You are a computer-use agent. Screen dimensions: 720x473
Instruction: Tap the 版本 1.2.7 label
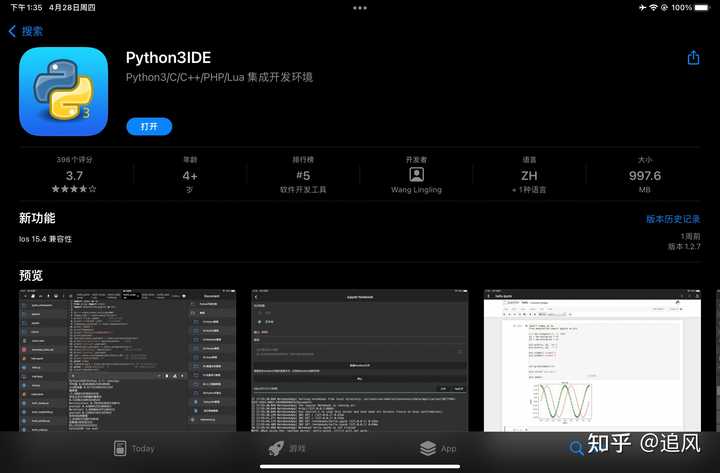coord(684,247)
